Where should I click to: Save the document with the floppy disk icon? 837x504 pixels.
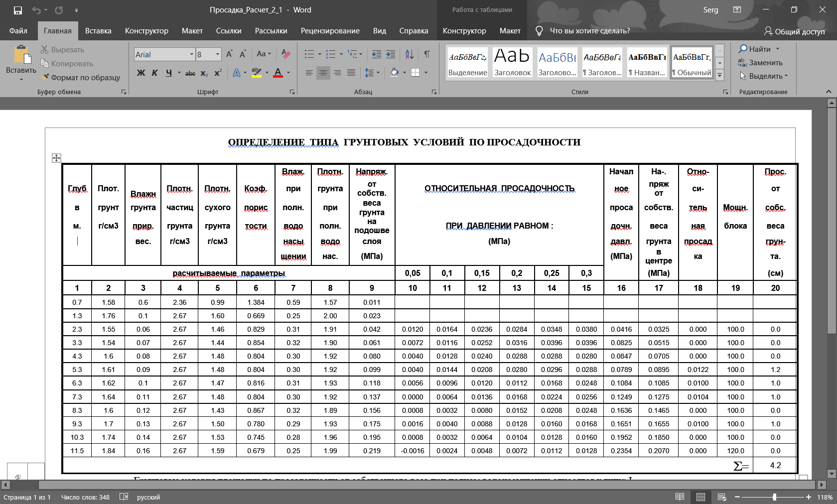pos(18,10)
